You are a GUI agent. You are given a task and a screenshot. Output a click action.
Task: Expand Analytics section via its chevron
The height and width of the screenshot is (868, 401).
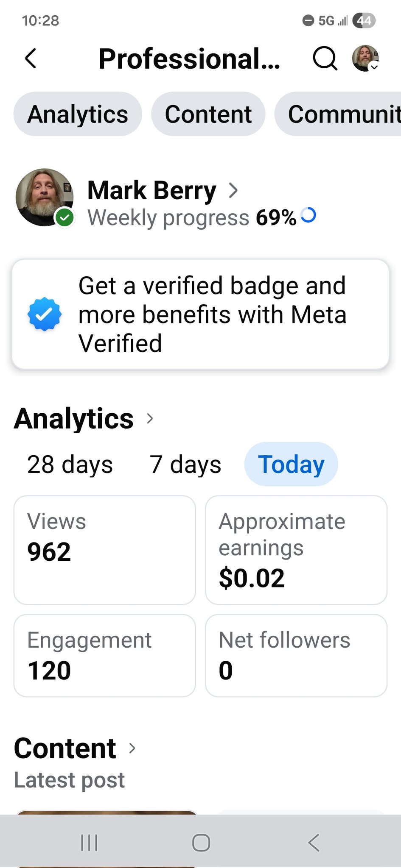click(150, 419)
